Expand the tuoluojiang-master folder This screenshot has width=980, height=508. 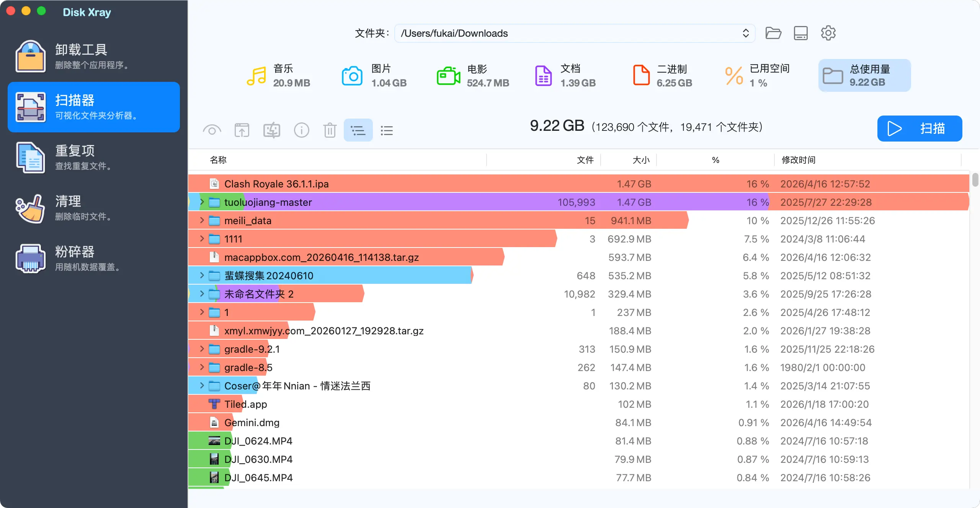click(x=202, y=202)
